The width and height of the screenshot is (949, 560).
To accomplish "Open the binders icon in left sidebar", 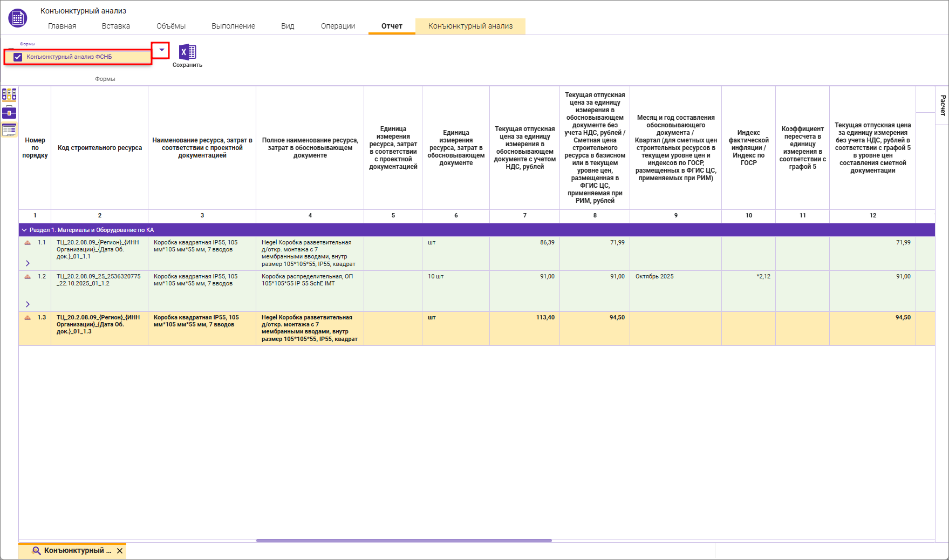I will click(9, 95).
